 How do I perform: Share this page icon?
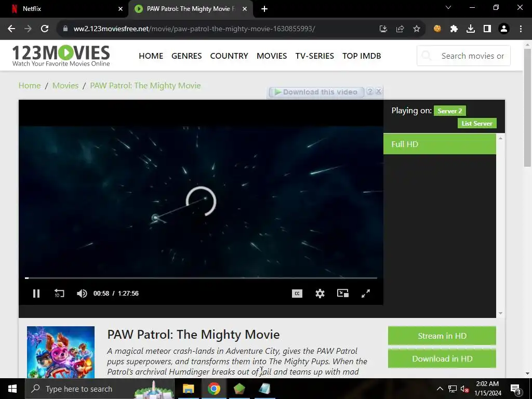pyautogui.click(x=400, y=29)
